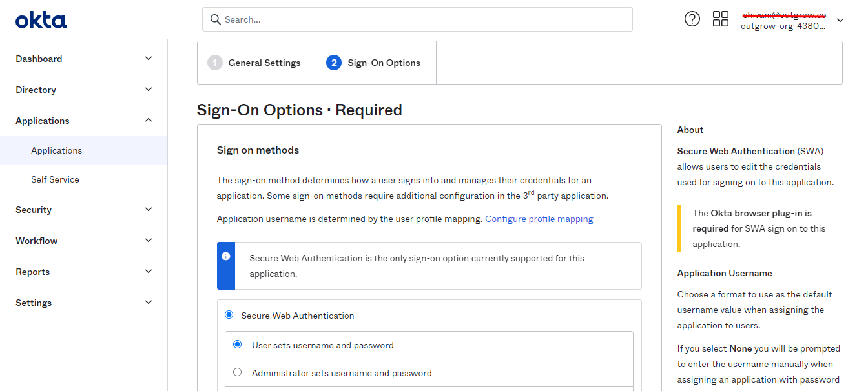
Task: Open Dashboard in sidebar
Action: (x=39, y=59)
